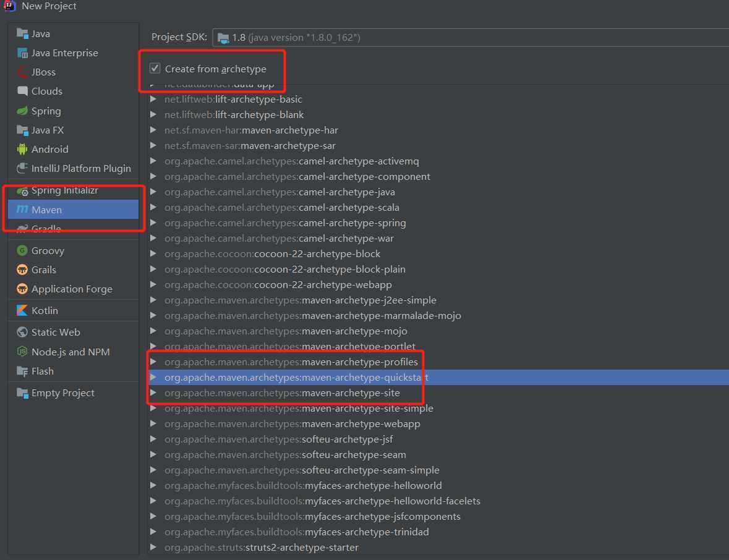Toggle the Create from archetype checkbox
729x560 pixels.
155,69
